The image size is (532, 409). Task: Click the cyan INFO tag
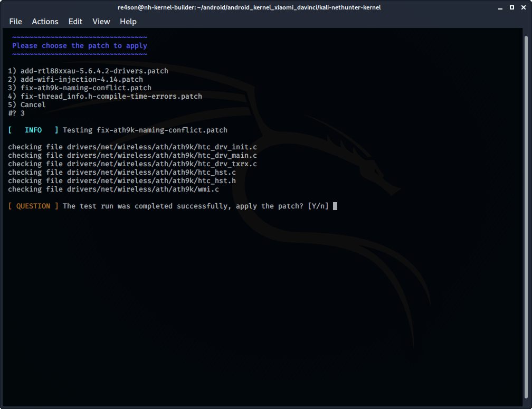coord(33,130)
